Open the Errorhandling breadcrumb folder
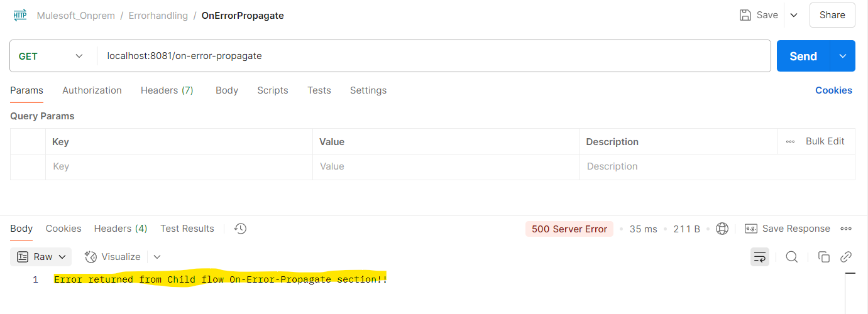This screenshot has width=868, height=314. (x=158, y=16)
